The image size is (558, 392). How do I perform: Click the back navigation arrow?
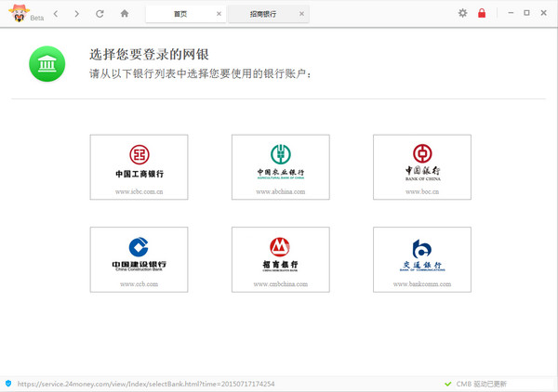point(56,14)
